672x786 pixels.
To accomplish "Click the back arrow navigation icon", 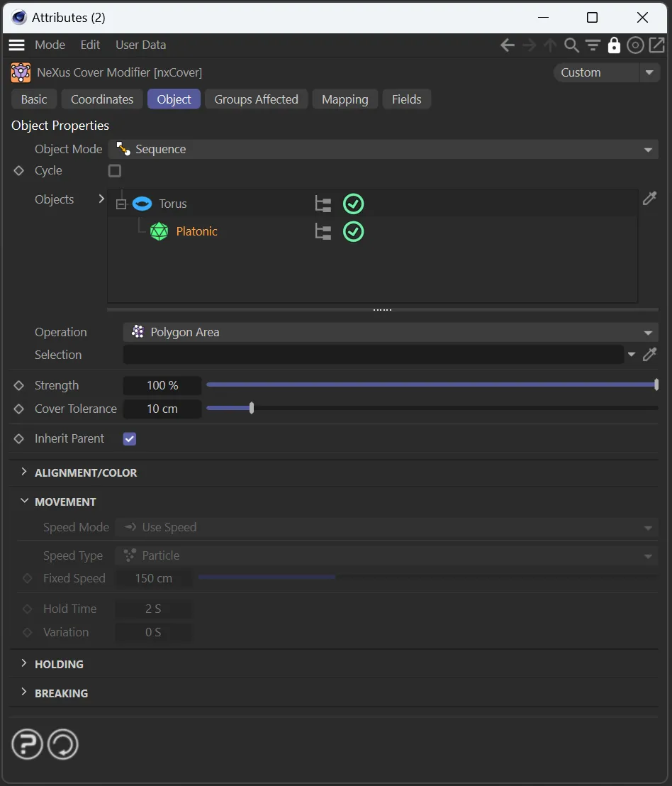I will click(x=507, y=45).
